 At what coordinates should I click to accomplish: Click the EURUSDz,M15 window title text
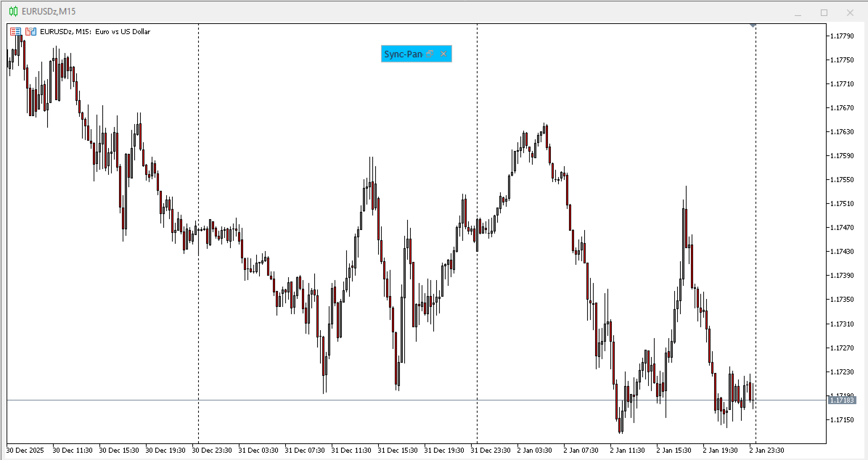49,11
